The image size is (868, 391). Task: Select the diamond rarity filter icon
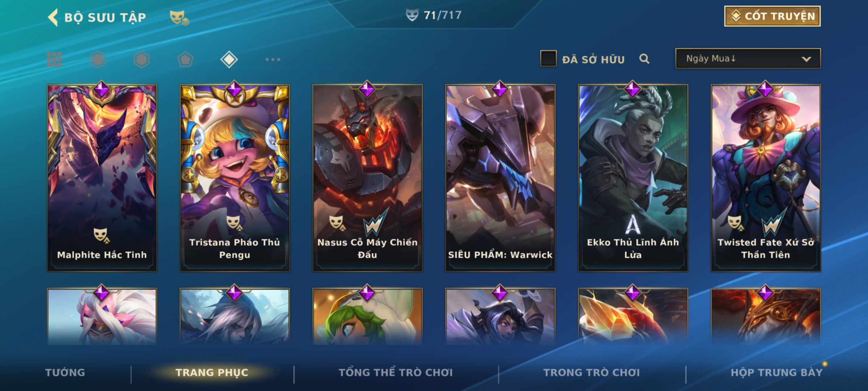229,59
